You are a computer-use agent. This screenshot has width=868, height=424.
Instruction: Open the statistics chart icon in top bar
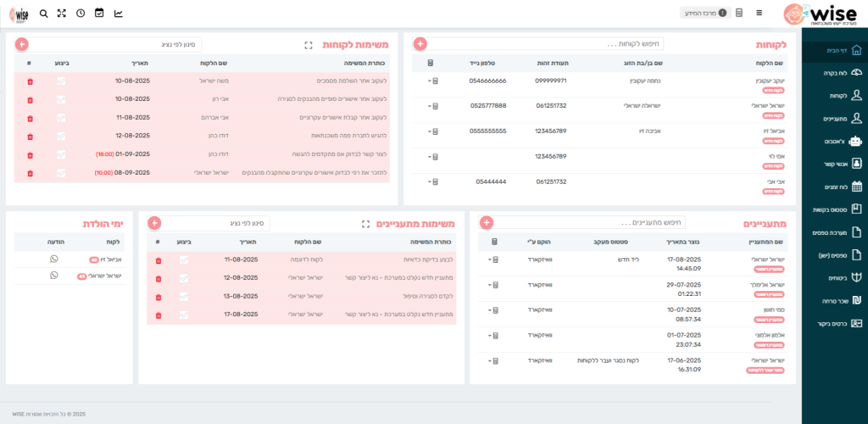(118, 14)
